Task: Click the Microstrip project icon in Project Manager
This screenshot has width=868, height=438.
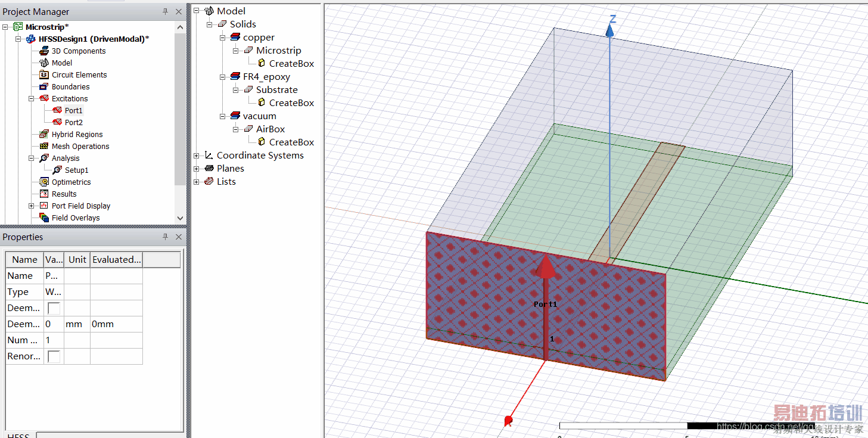Action: click(18, 27)
